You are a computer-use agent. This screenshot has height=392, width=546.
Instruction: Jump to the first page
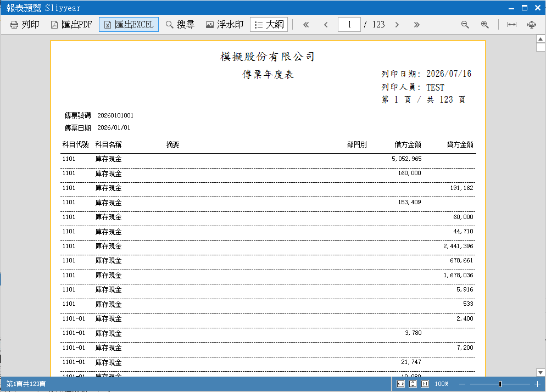coord(306,24)
